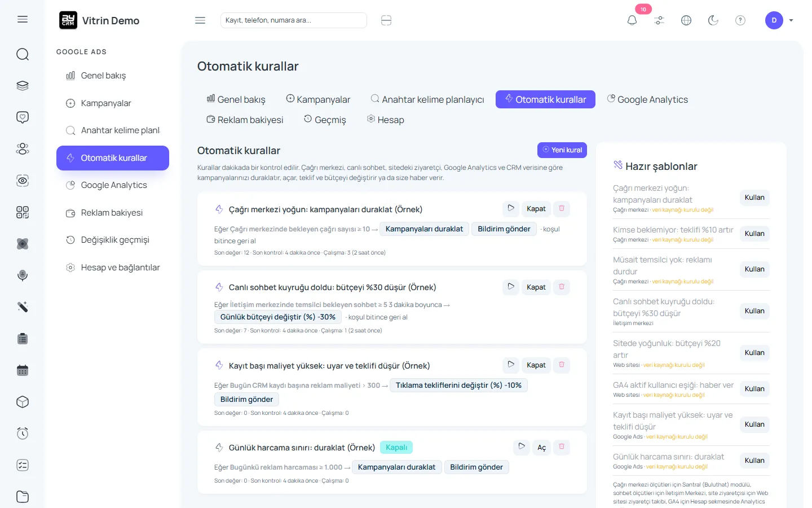This screenshot has width=812, height=508.
Task: Turn off Kayıt başı maliyet rule with Kapat
Action: [536, 365]
